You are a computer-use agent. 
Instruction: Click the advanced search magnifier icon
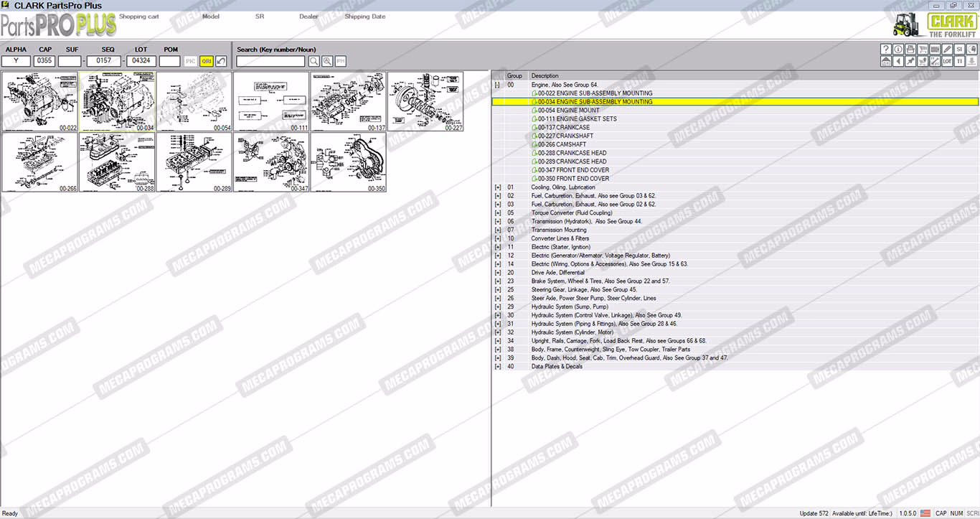[x=327, y=61]
